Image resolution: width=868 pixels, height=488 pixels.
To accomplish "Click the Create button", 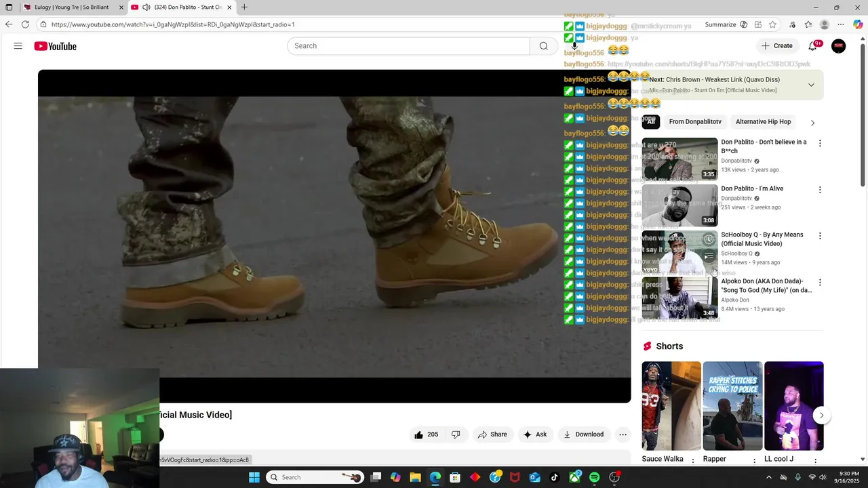I will (776, 46).
